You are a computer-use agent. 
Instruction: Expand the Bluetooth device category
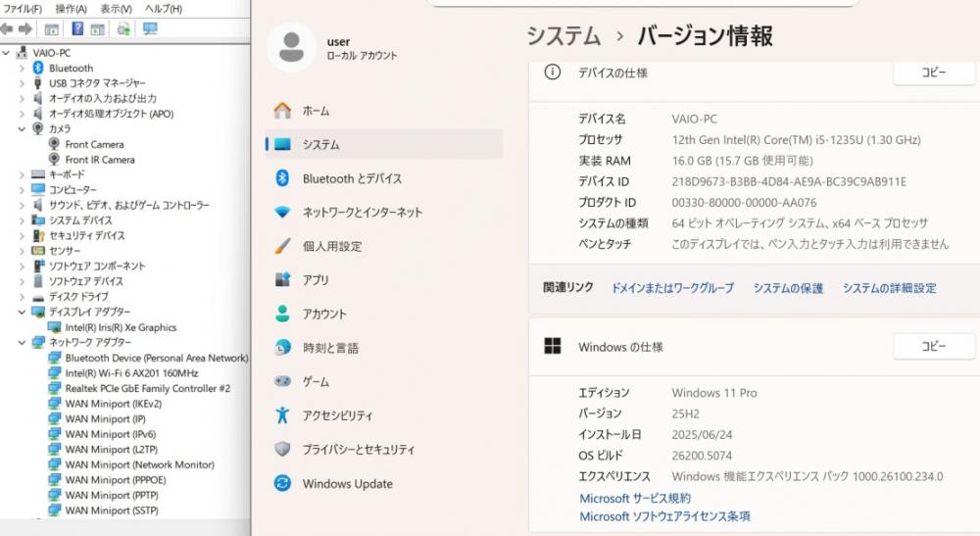(x=22, y=68)
